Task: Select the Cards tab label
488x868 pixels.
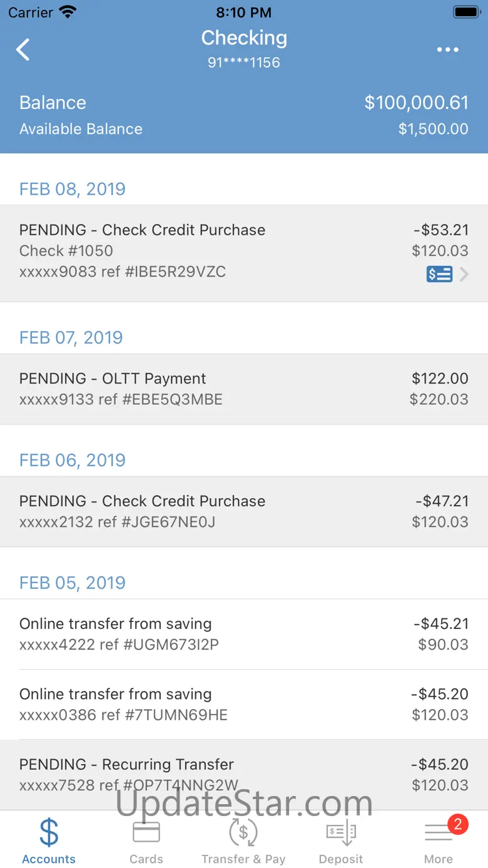Action: 146,859
